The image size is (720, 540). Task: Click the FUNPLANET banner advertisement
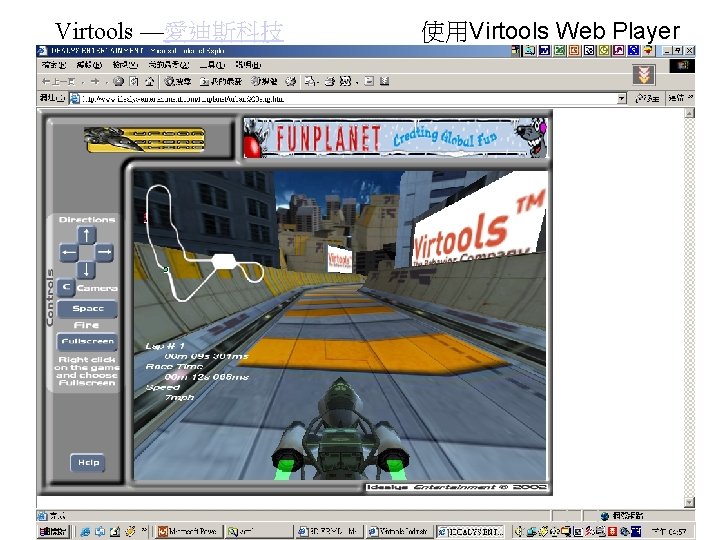tap(395, 138)
